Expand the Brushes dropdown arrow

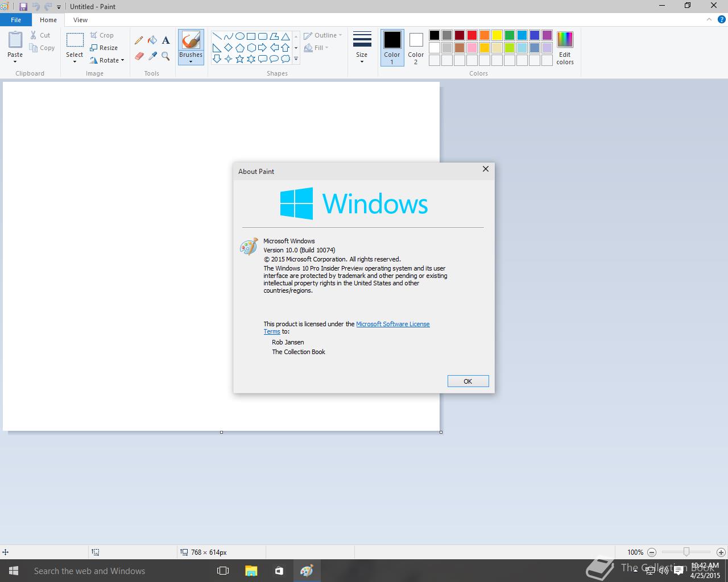[x=191, y=61]
